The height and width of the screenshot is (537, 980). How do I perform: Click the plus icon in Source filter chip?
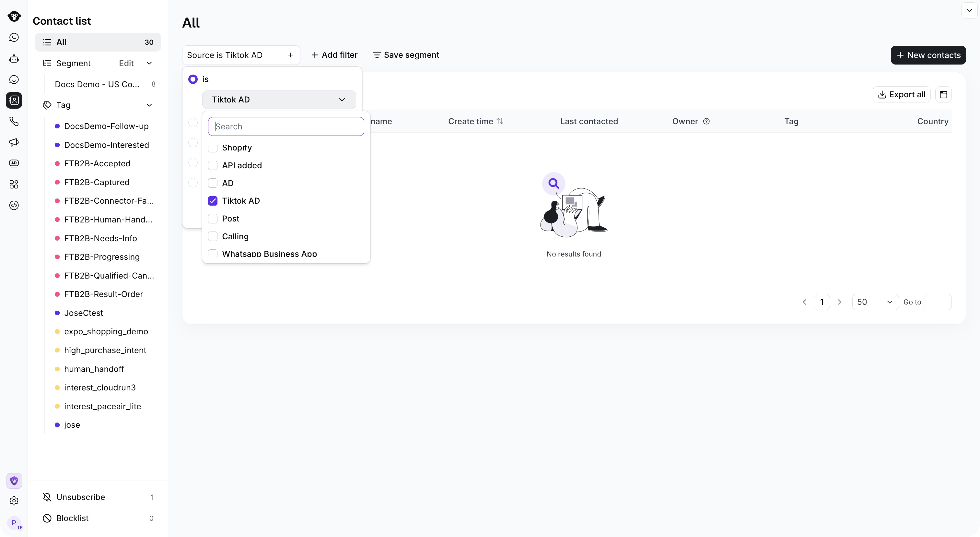291,55
